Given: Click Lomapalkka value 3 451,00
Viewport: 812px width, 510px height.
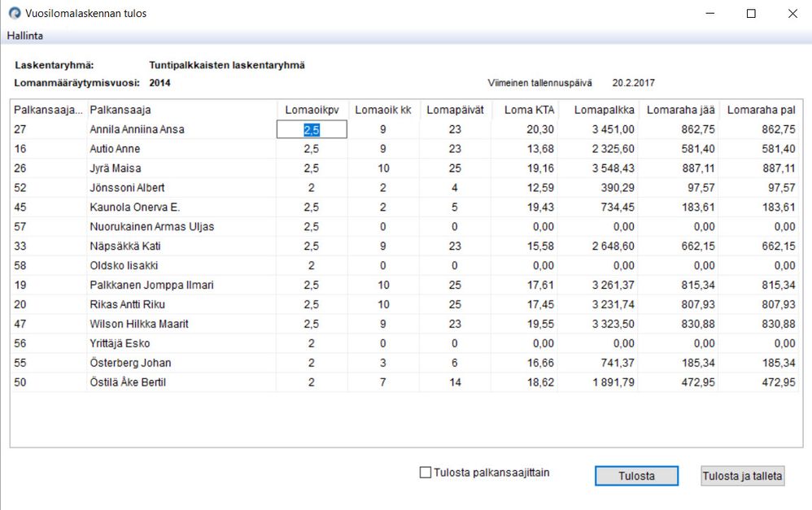Looking at the screenshot, I should coord(613,129).
